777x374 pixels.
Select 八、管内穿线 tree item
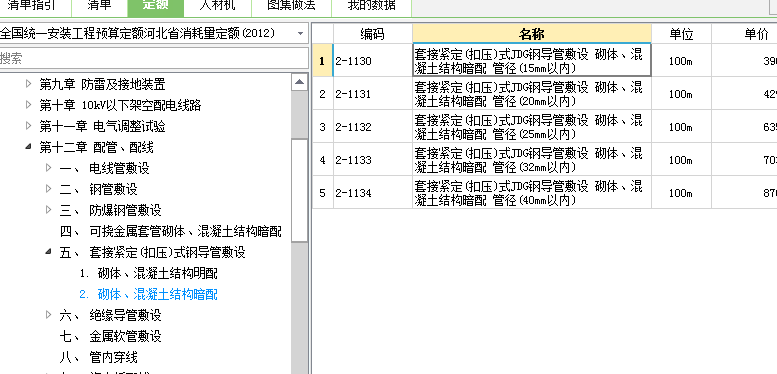point(98,357)
